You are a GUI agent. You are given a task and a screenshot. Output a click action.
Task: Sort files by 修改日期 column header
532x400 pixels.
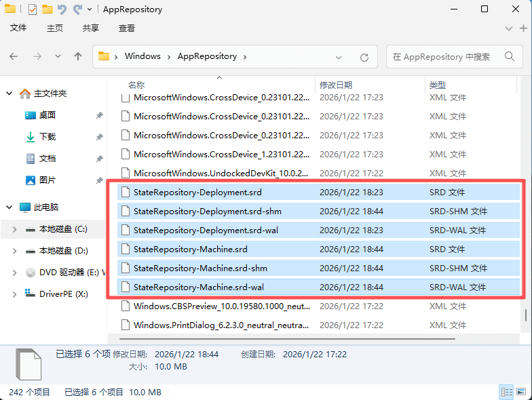(x=336, y=85)
